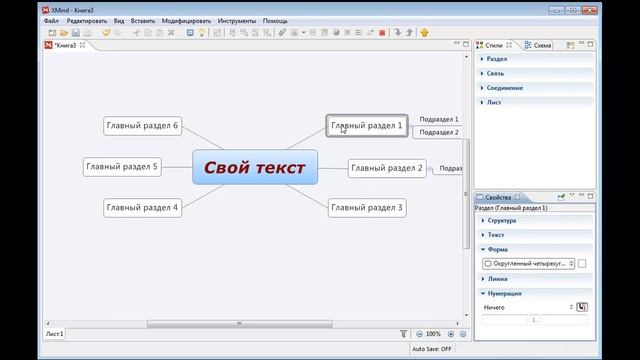Screen dimensions: 640x360
Task: Click the filter funnel icon in status bar
Action: pyautogui.click(x=403, y=334)
